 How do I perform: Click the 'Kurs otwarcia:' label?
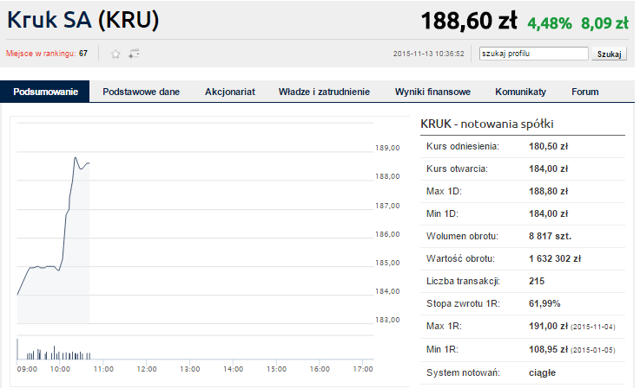457,169
